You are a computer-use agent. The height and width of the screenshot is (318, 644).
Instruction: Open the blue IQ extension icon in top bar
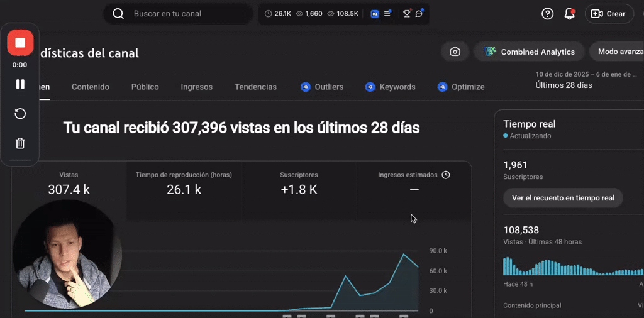coord(375,14)
